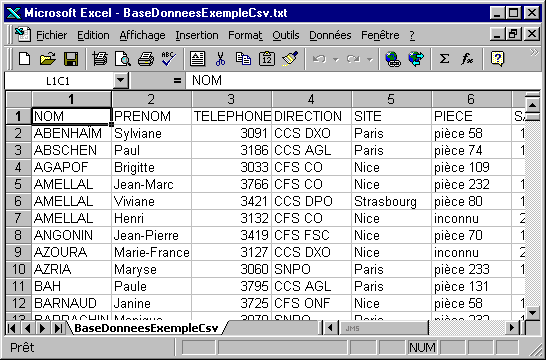Click the Print icon in the toolbar
The height and width of the screenshot is (360, 546).
pos(146,58)
